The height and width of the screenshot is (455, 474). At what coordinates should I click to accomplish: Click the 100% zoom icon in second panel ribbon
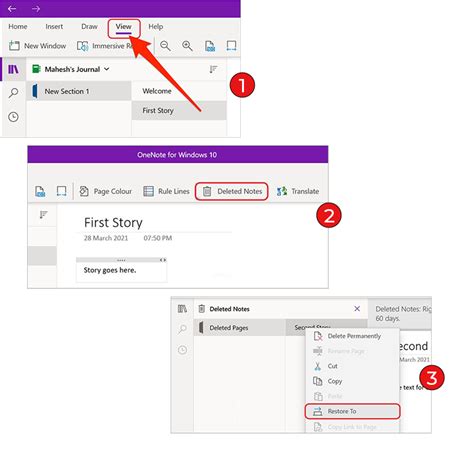pyautogui.click(x=40, y=191)
